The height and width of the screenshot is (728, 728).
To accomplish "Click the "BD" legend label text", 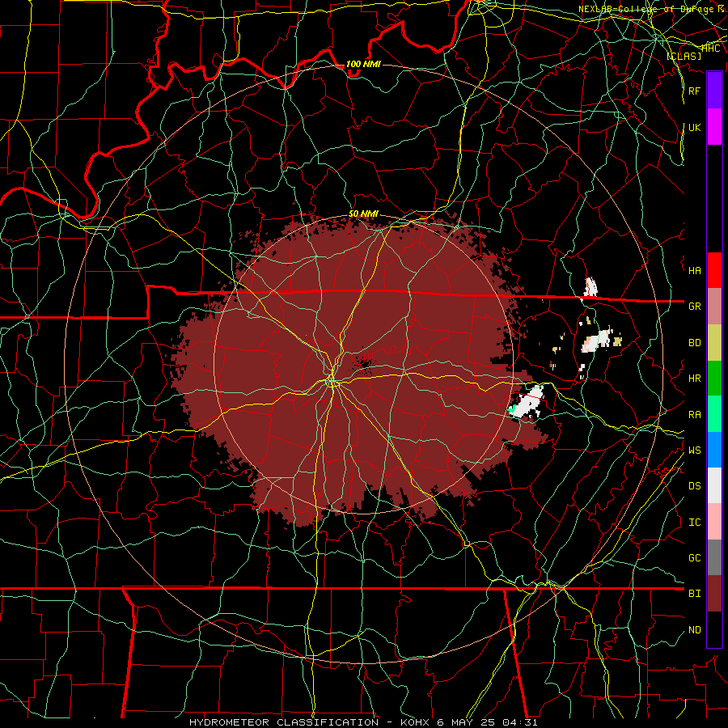I will (x=694, y=343).
